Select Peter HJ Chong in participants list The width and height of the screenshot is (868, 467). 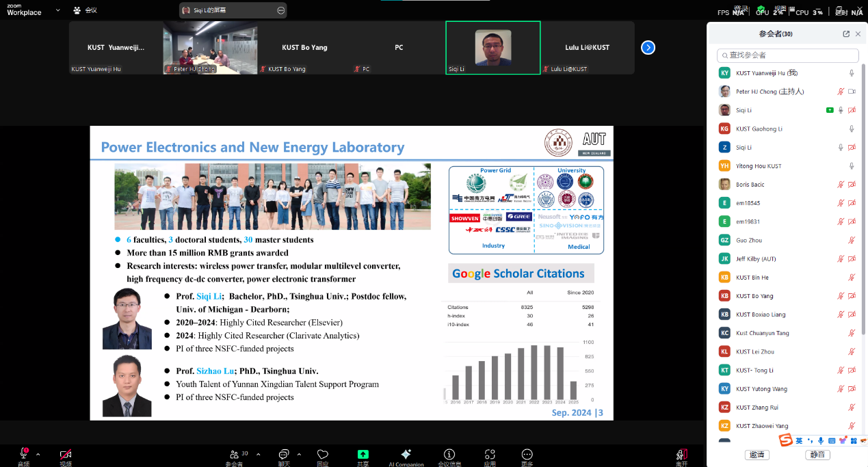click(x=787, y=92)
